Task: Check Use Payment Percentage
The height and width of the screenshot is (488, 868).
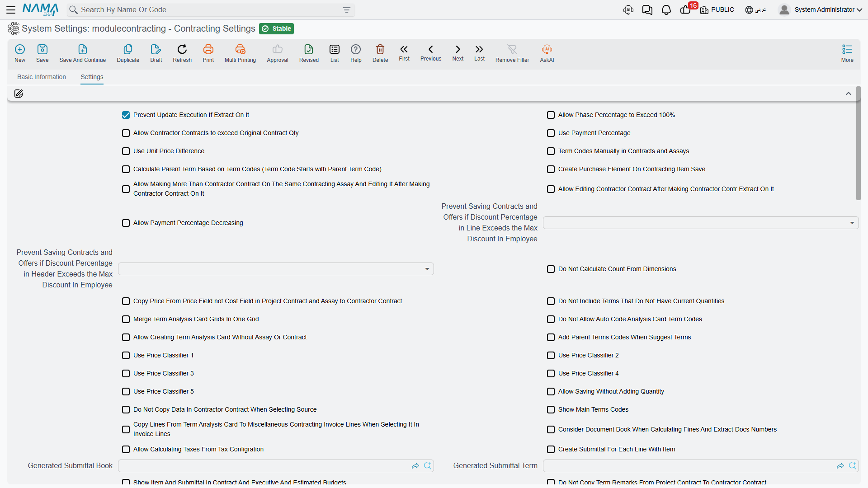Action: (551, 133)
